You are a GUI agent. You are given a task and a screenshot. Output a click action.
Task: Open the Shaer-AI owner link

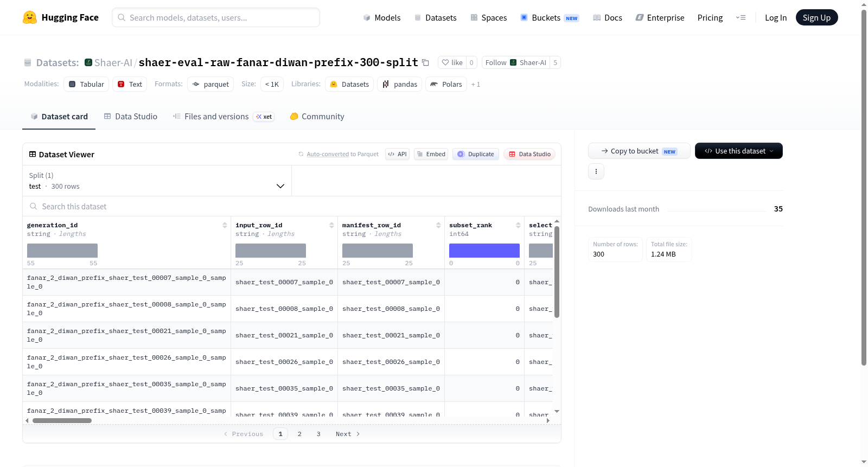tap(113, 62)
